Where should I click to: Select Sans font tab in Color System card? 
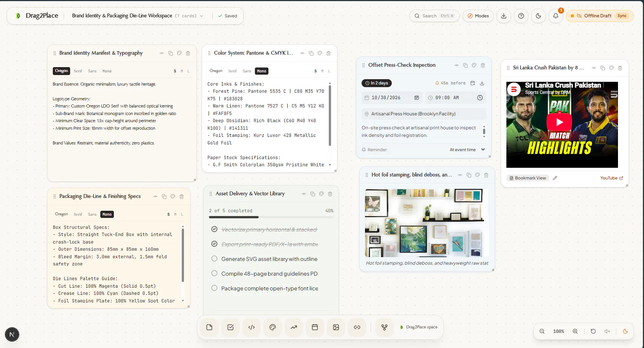[247, 71]
